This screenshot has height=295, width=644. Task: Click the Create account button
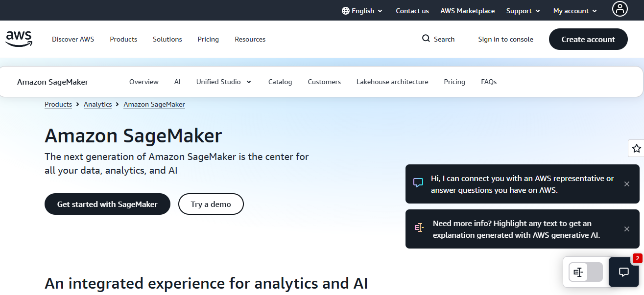[x=588, y=39]
